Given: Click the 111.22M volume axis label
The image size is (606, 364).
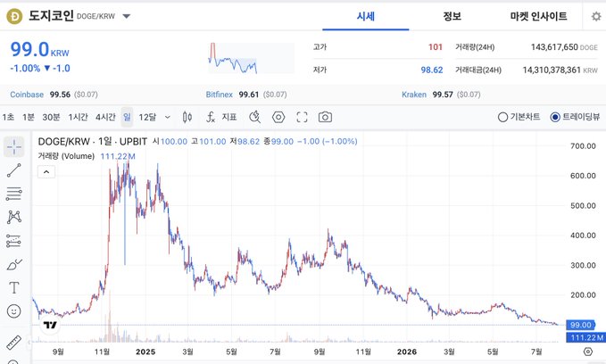Looking at the screenshot, I should pos(585,338).
